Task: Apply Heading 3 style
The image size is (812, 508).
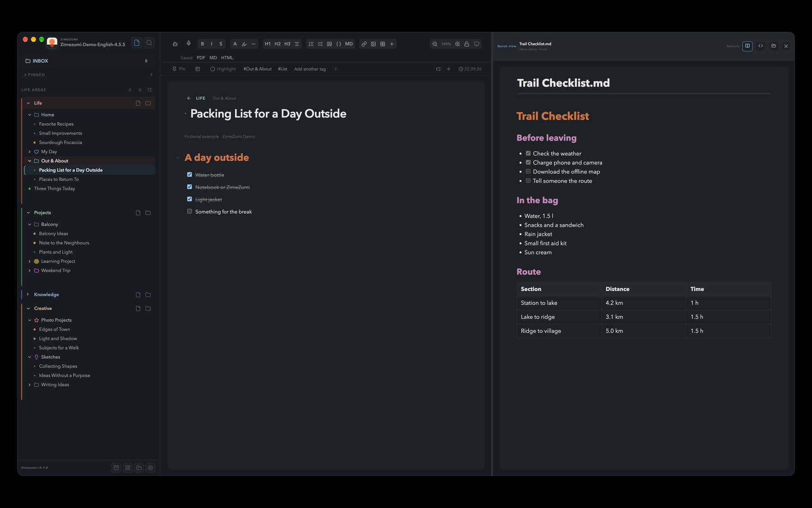Action: tap(287, 44)
